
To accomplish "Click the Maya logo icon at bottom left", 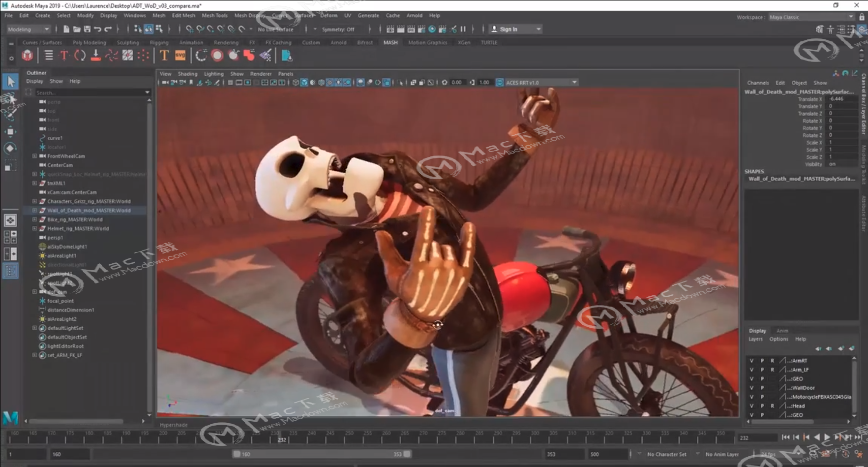I will pos(10,418).
